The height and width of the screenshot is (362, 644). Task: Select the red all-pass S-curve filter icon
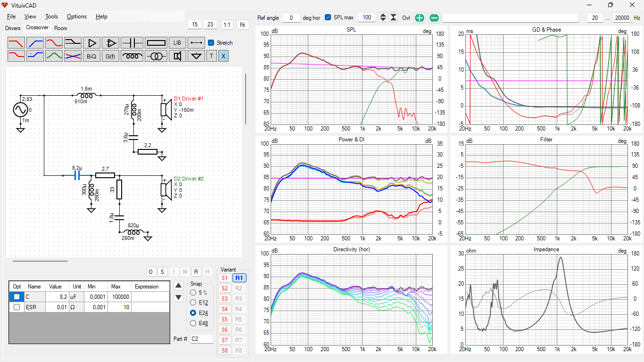point(54,43)
